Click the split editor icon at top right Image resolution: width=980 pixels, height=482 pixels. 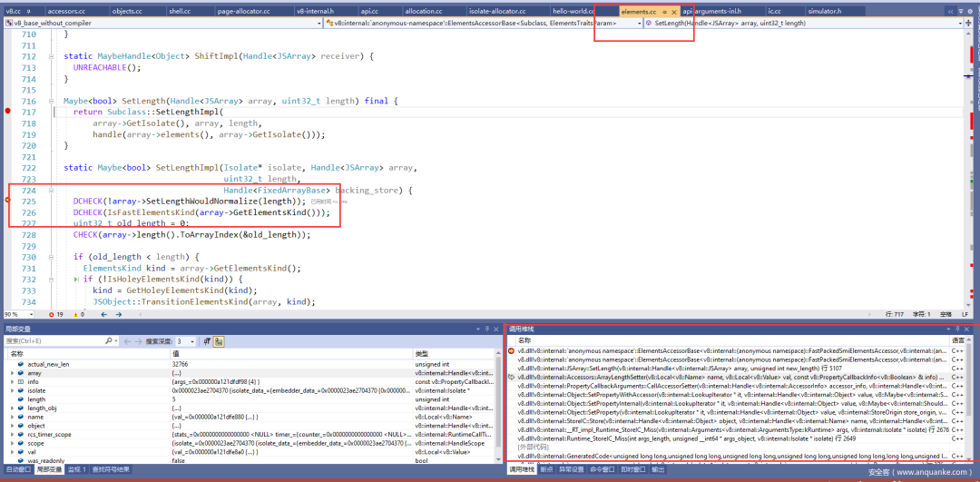click(969, 23)
